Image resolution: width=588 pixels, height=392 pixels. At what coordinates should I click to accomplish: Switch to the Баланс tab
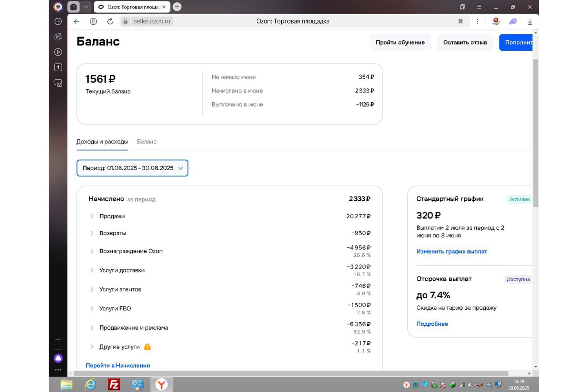pyautogui.click(x=147, y=142)
